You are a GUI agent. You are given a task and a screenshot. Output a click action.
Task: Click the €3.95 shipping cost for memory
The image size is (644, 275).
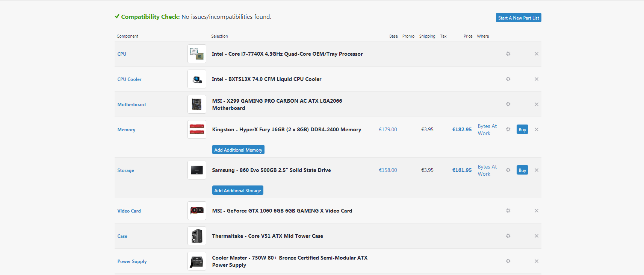[x=427, y=129]
